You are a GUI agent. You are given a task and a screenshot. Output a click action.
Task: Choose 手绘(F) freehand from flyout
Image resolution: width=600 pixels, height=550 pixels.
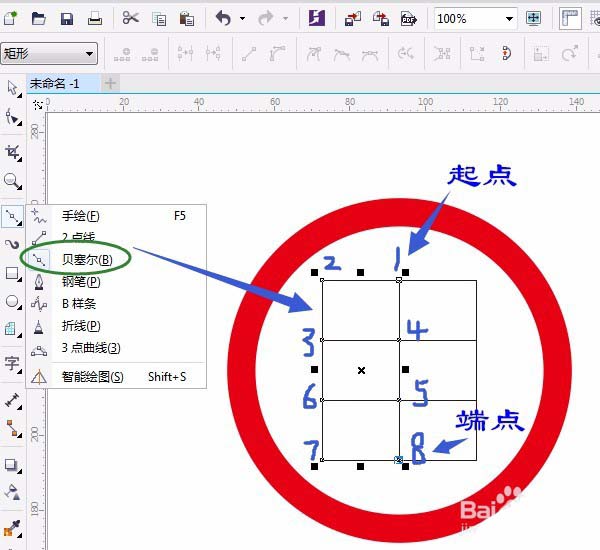pos(116,216)
